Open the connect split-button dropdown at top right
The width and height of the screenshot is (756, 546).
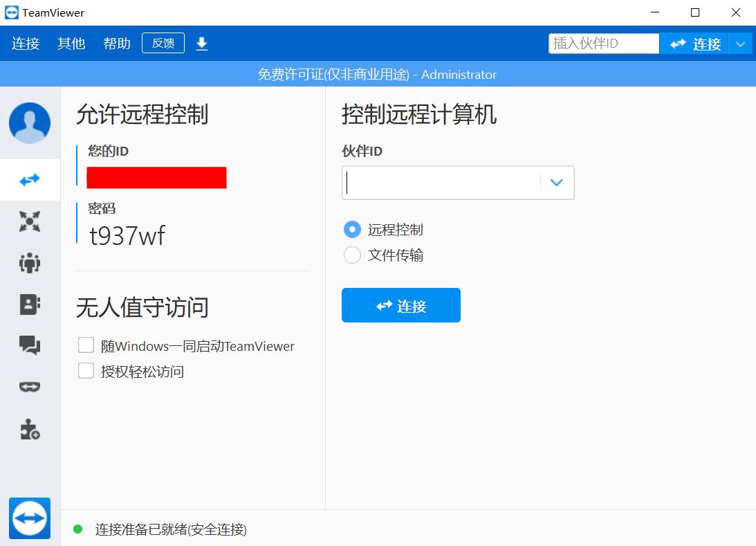(x=741, y=43)
